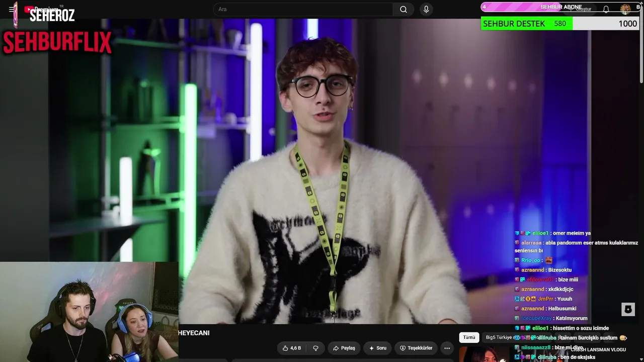The image size is (644, 362).
Task: Open the recommended video thumbnail under the chips
Action: pos(486,354)
